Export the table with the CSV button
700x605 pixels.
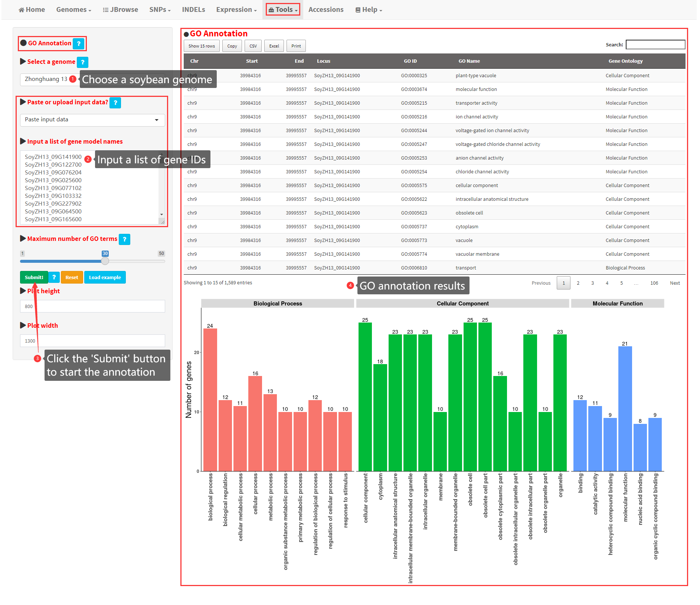tap(253, 46)
